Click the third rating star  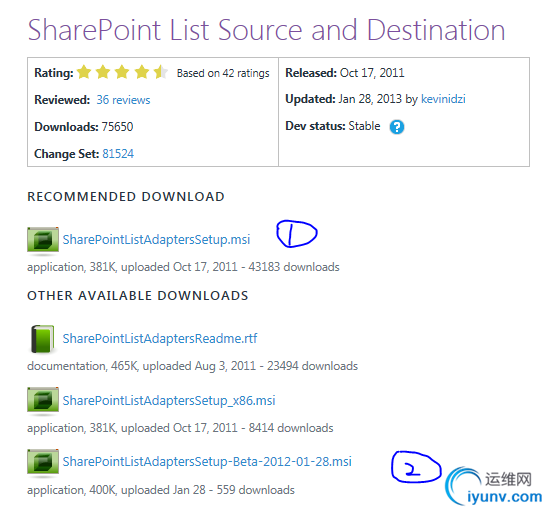click(122, 72)
